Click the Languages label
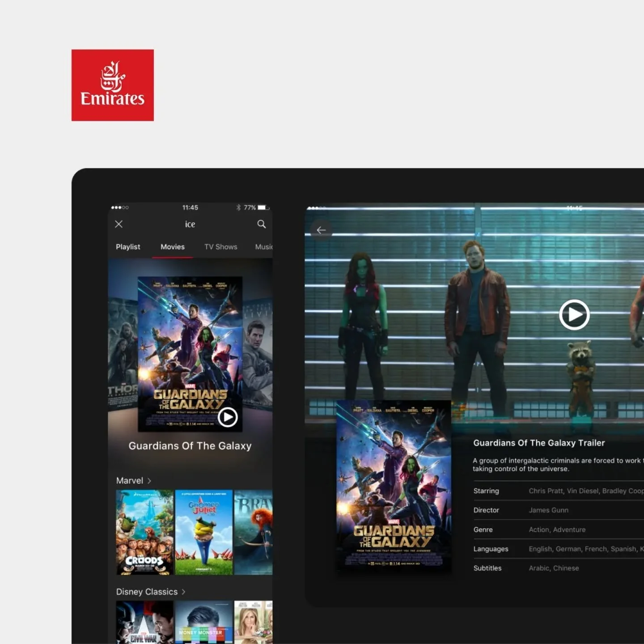 tap(491, 549)
